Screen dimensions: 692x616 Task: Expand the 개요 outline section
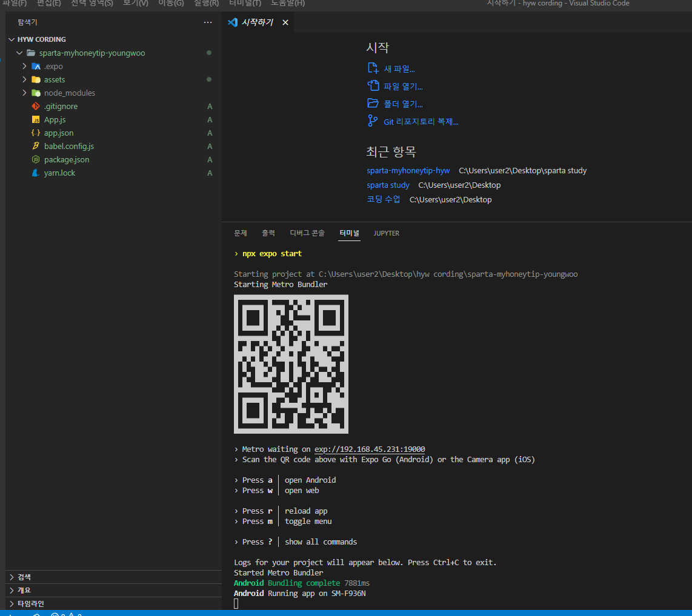(12, 590)
